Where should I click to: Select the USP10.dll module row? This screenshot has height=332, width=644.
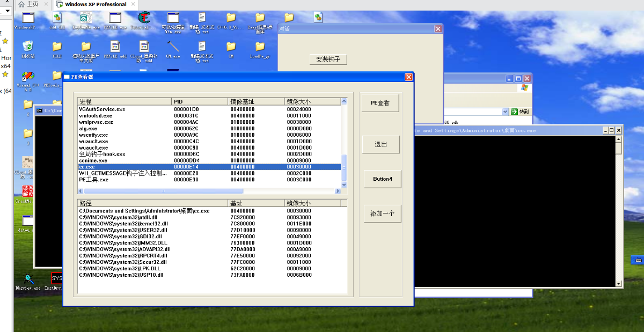coord(213,275)
